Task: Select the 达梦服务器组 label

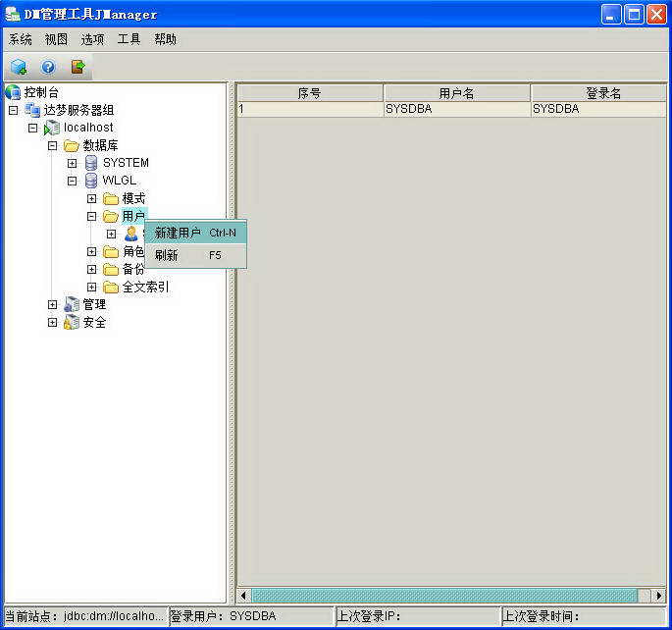Action: point(78,110)
